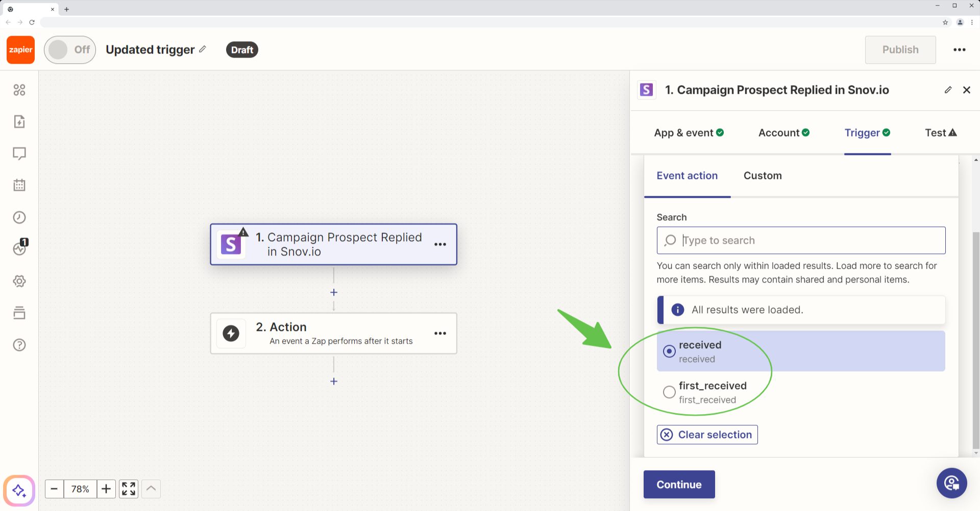The width and height of the screenshot is (980, 511).
Task: Click the help question mark icon
Action: [x=19, y=345]
